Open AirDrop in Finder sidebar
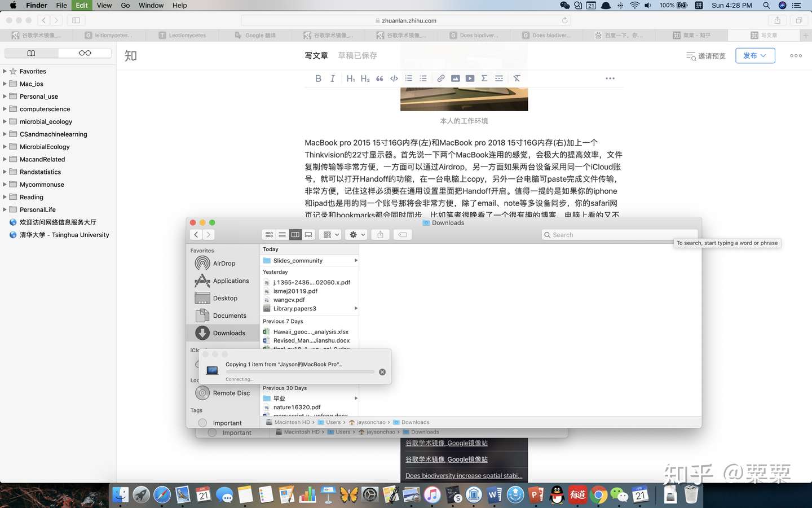 (223, 264)
